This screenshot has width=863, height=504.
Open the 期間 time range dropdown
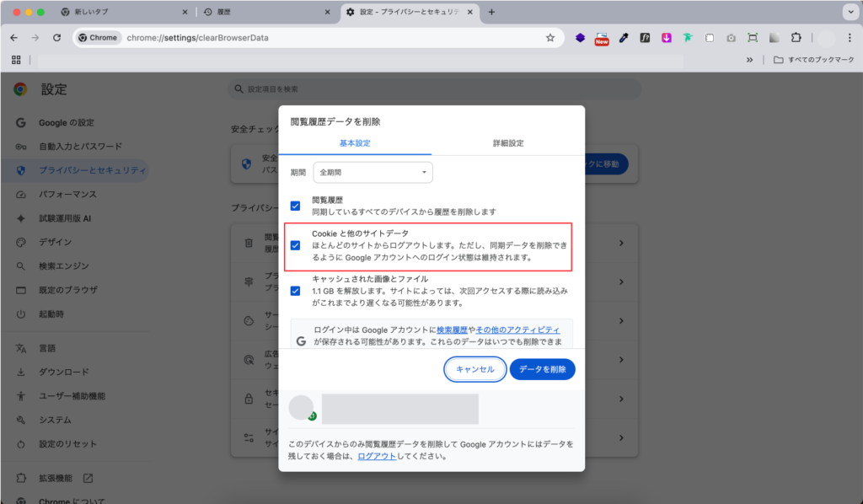click(373, 172)
